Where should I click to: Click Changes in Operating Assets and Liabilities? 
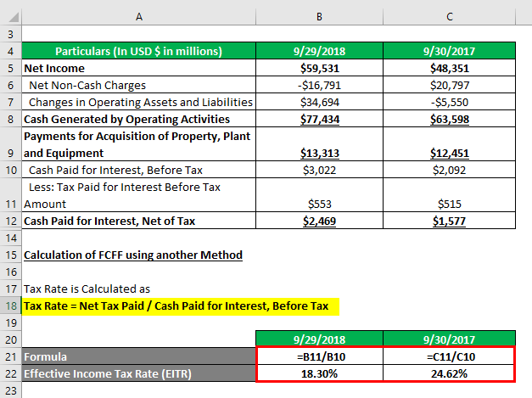[x=139, y=102]
